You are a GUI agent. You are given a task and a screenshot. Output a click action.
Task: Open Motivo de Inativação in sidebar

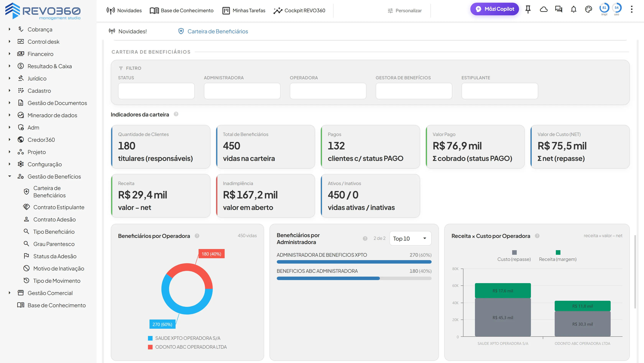click(x=54, y=268)
